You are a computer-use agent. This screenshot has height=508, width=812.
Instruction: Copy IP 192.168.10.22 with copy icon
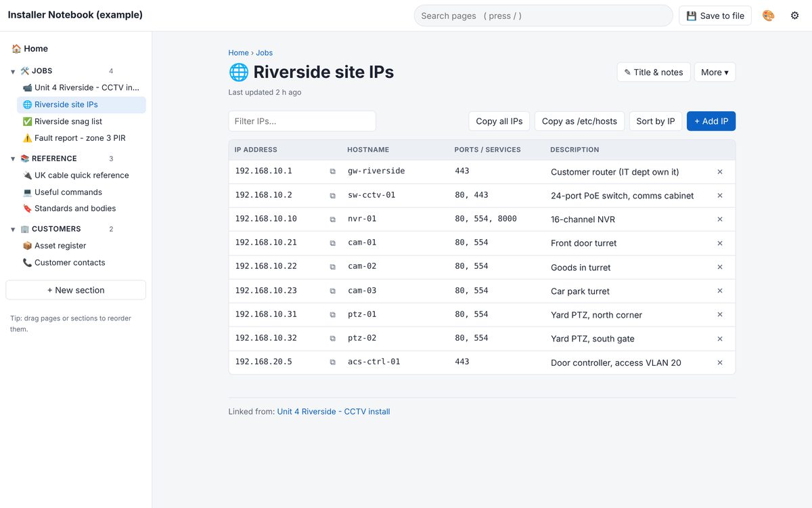(332, 267)
